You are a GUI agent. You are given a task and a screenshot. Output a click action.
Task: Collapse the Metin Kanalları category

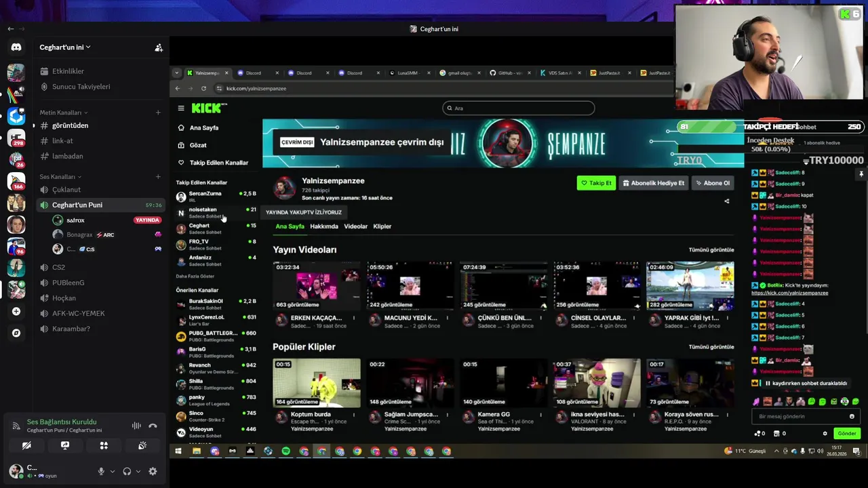click(x=64, y=113)
